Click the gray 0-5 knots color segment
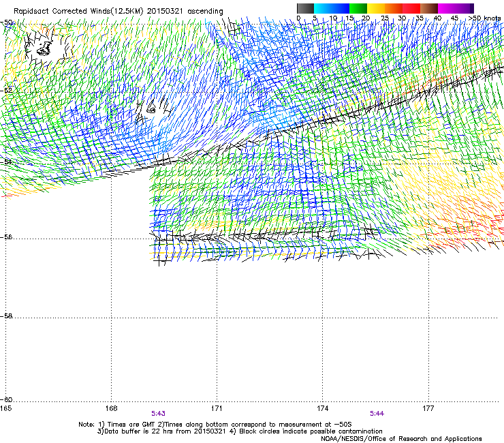Screen dimensions: 504x443 click(305, 8)
